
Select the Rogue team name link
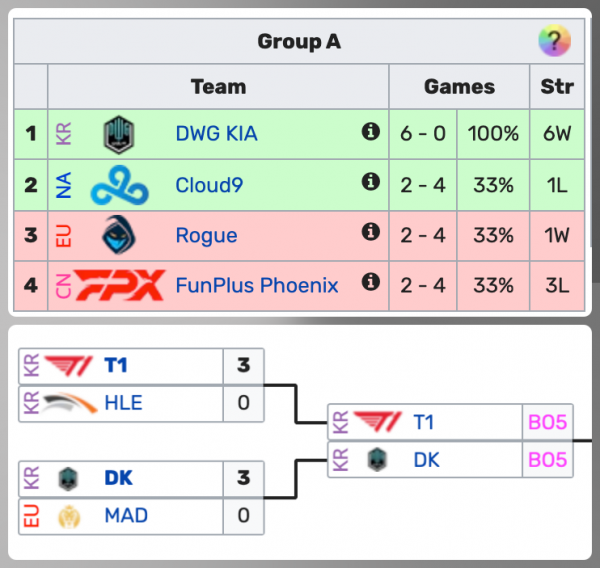pos(206,236)
